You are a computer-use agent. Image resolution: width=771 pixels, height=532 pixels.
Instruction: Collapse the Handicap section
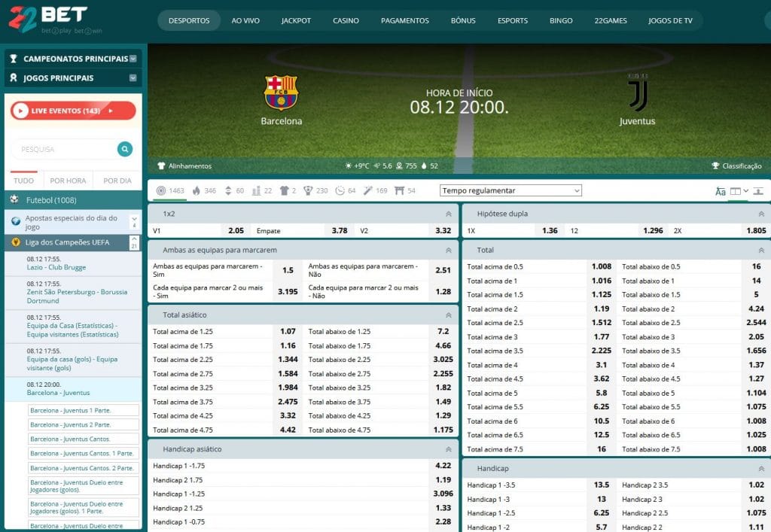(761, 469)
